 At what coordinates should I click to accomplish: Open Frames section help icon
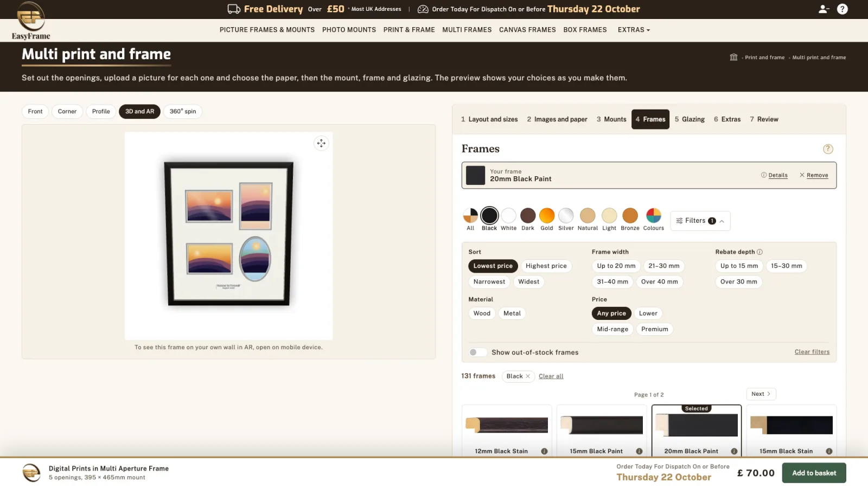tap(828, 149)
